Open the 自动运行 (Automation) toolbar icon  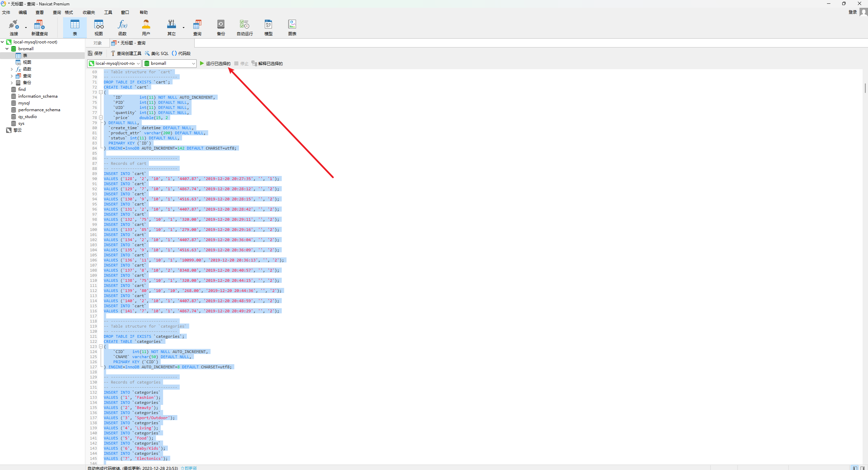point(244,27)
